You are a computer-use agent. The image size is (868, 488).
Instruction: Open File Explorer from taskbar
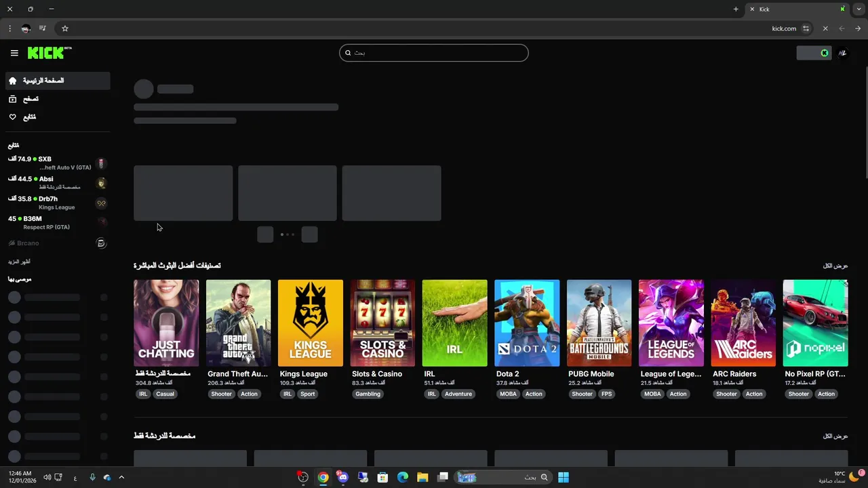[x=422, y=477]
